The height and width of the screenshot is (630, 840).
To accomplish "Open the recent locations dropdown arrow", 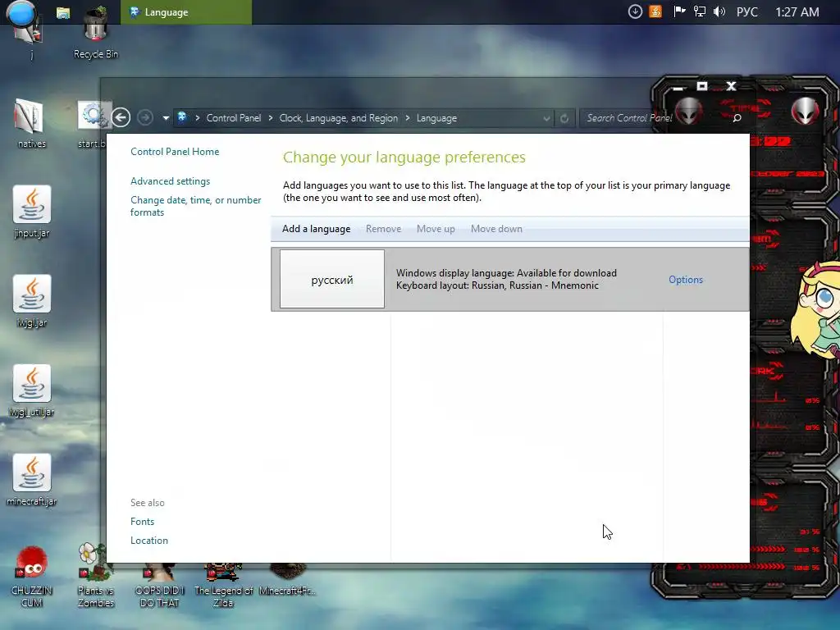I will click(166, 118).
